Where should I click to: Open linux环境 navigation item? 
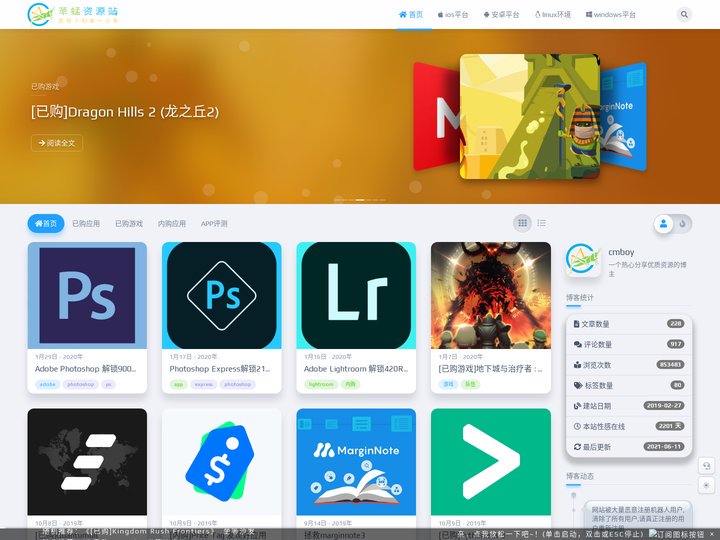pos(553,15)
